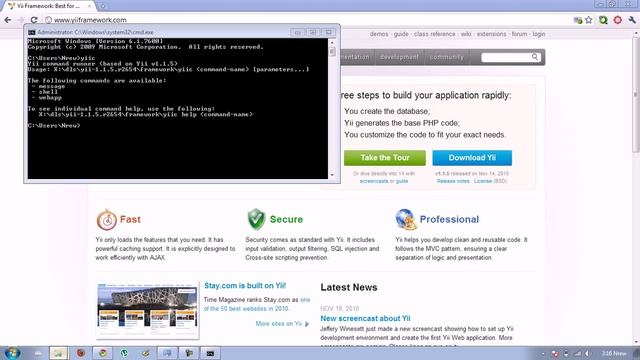The height and width of the screenshot is (360, 640).
Task: Open the Windows Start orb
Action: click(x=12, y=353)
